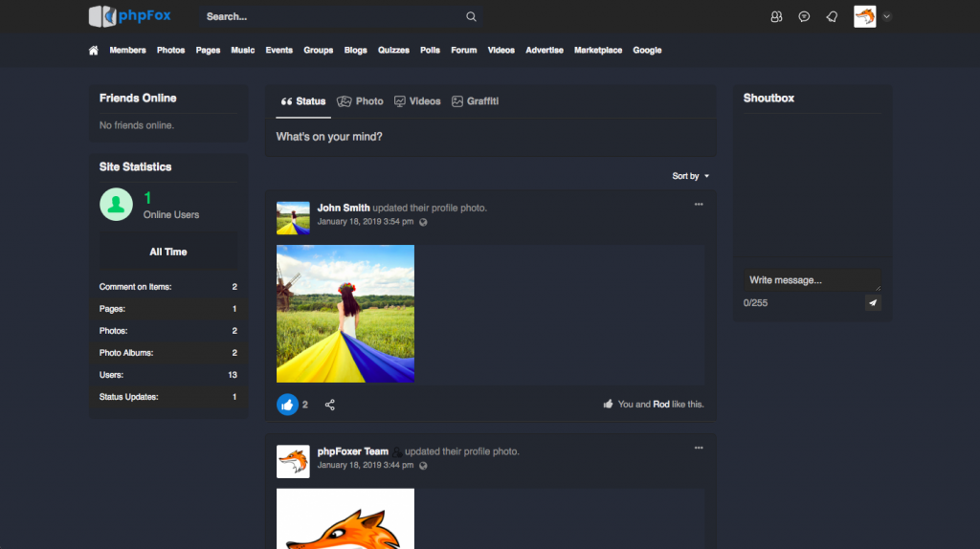Click the fox profile avatar in header
980x549 pixels.
[x=865, y=17]
